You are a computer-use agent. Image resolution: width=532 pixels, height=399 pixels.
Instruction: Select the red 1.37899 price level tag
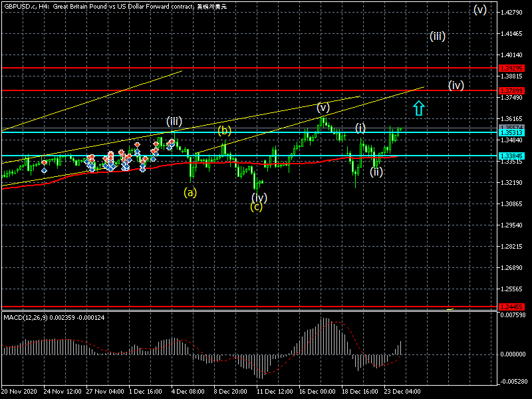511,90
